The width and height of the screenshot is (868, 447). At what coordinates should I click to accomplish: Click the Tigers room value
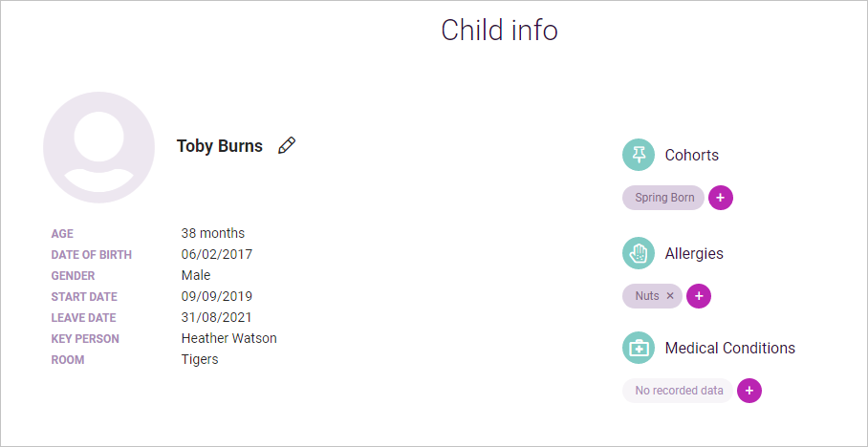(x=200, y=359)
